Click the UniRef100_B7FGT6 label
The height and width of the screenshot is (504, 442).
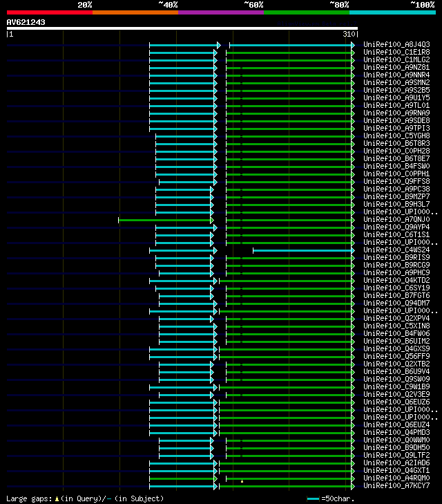click(x=396, y=296)
